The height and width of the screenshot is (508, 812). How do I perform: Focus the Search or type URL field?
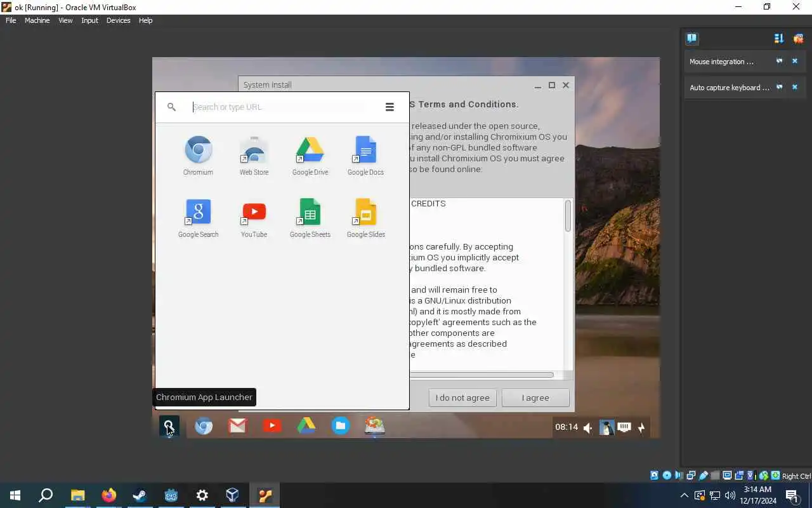pos(278,107)
